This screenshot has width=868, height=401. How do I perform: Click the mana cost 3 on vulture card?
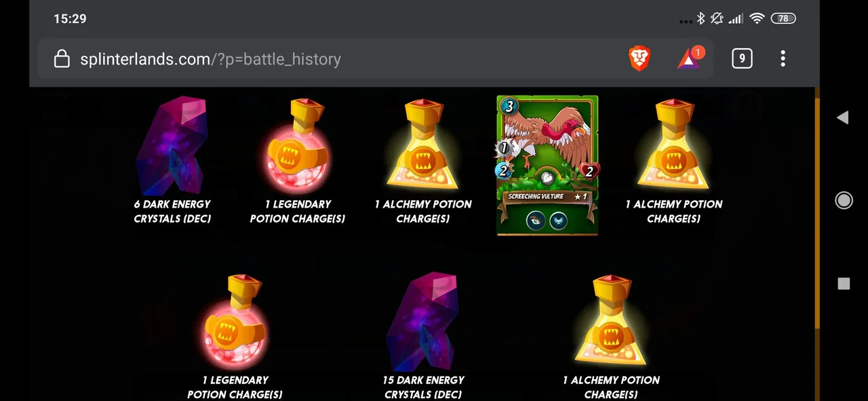tap(509, 106)
